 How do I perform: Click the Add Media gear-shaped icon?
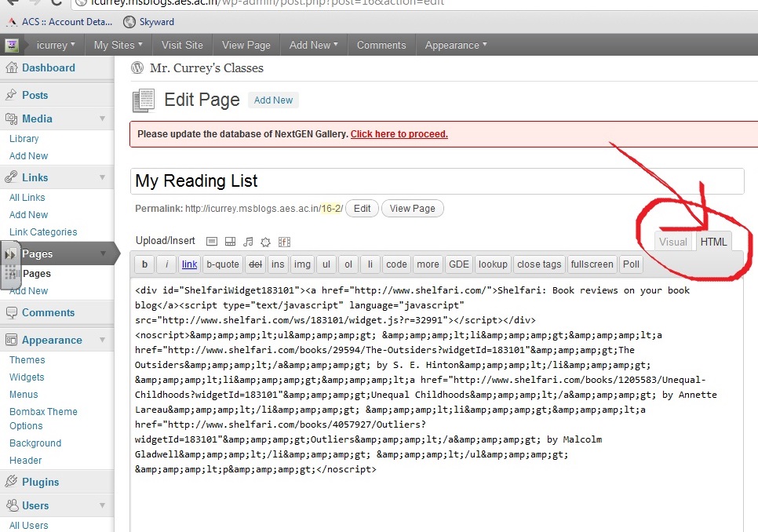click(x=265, y=242)
